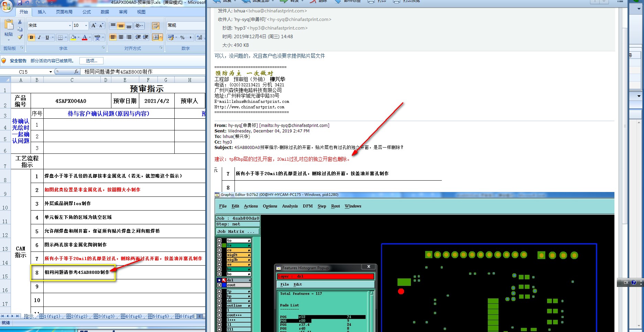Open the 公式 ribbon tab
Screen dimensions: 644x332
coord(87,12)
